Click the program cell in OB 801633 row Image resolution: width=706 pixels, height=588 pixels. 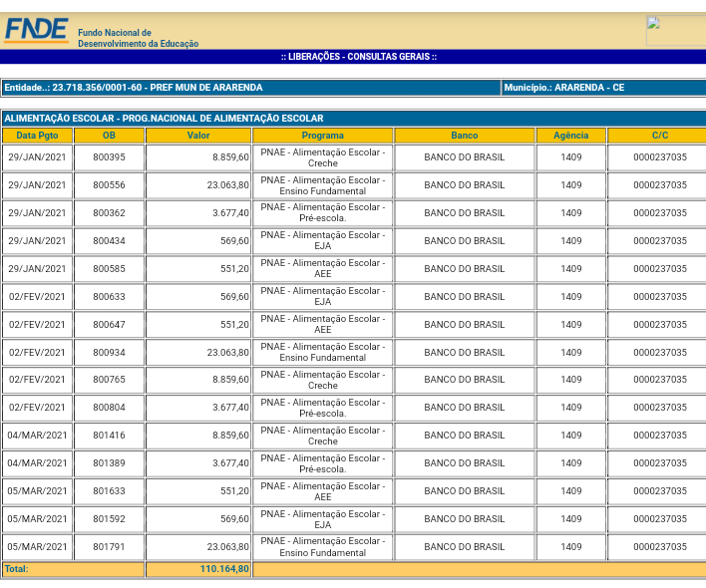[322, 491]
